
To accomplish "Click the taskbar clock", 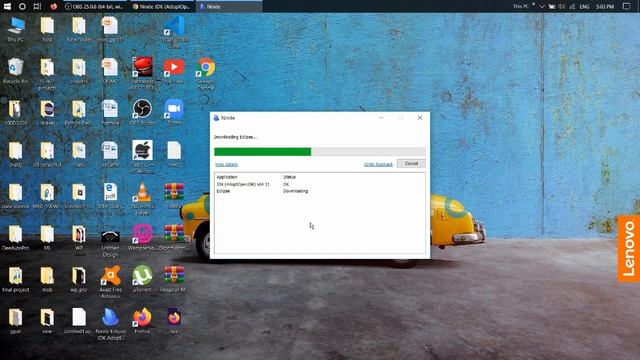I will click(x=605, y=7).
